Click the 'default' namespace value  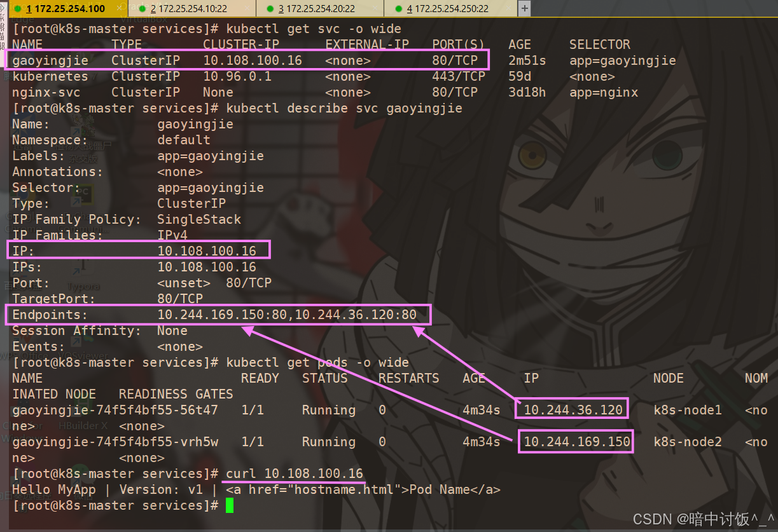[184, 140]
